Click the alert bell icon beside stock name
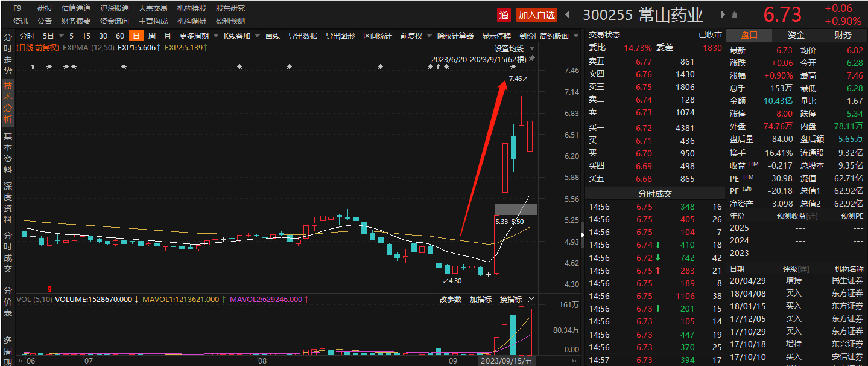Screen dimensions: 868x366 point(735,14)
